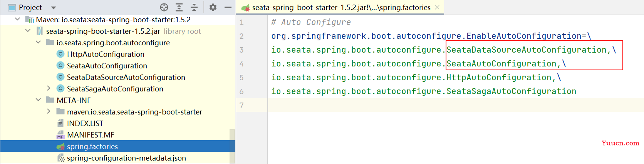Close the spring.factories editor tab
Screen dimensions: 644x164
437,7
